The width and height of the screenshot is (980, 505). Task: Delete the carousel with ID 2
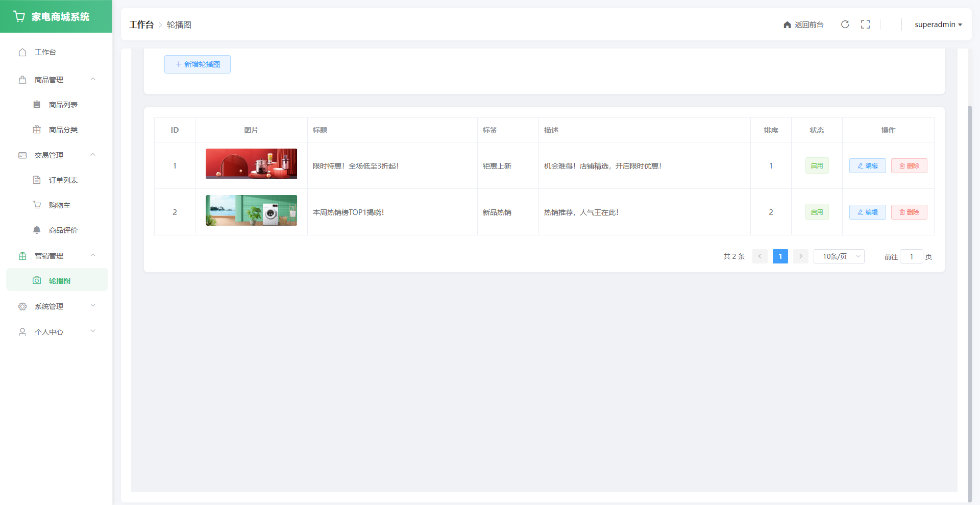click(909, 212)
